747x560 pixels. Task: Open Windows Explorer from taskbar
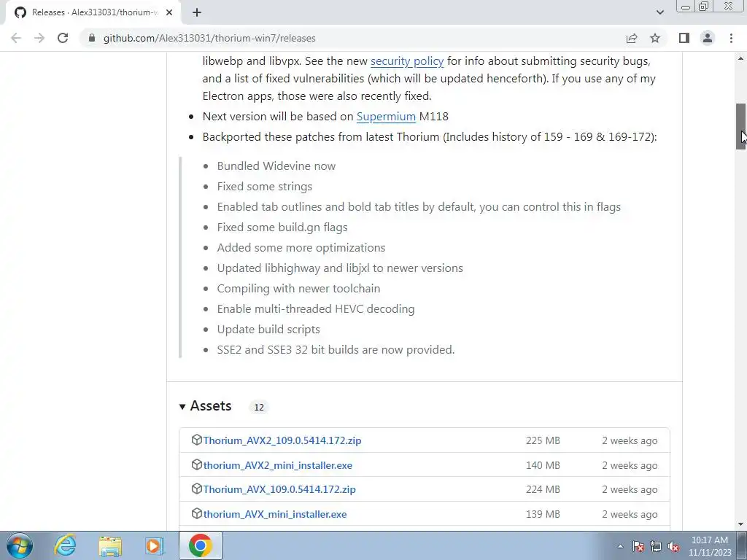click(x=110, y=545)
